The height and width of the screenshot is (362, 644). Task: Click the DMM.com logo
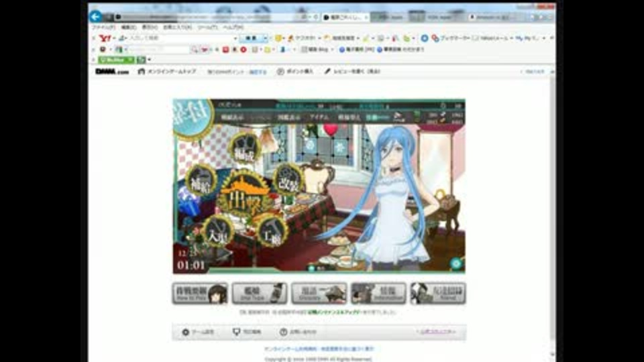[x=112, y=72]
